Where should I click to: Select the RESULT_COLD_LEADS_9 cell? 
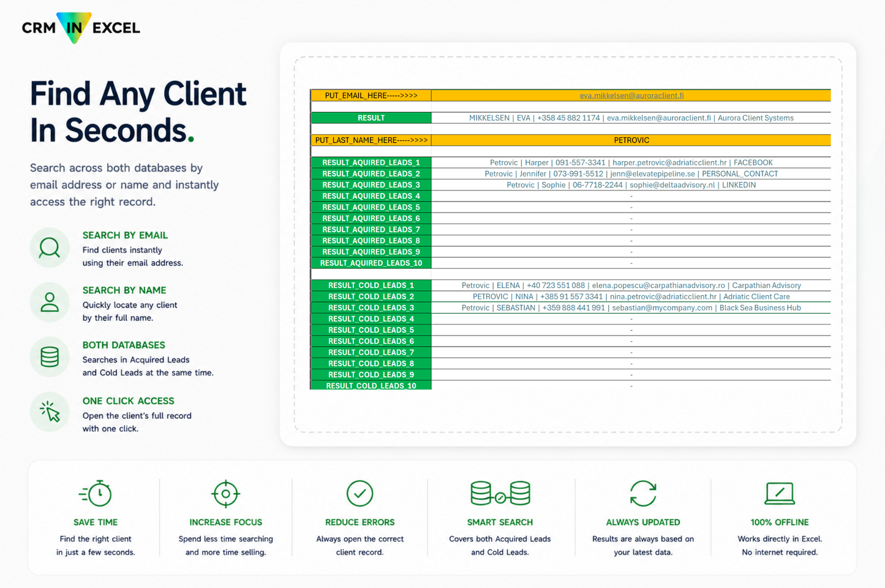pos(371,375)
